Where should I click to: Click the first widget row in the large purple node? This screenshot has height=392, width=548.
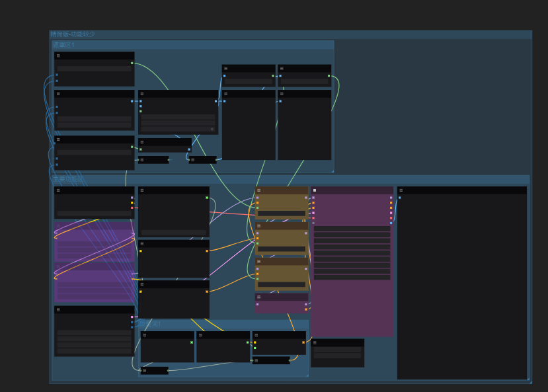point(352,229)
